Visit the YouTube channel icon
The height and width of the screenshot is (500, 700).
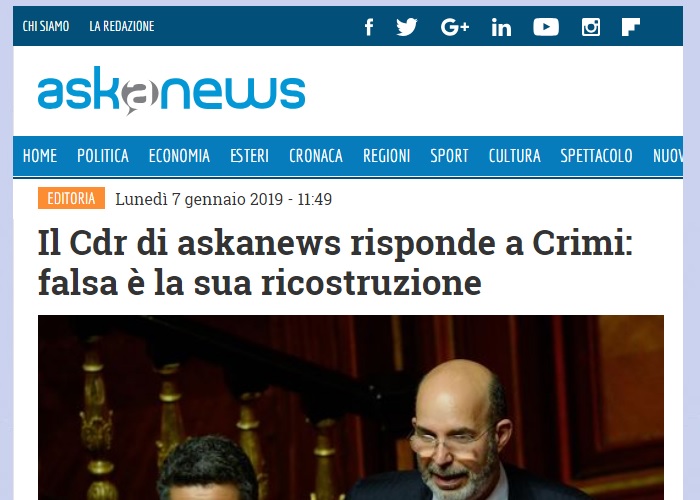point(546,27)
